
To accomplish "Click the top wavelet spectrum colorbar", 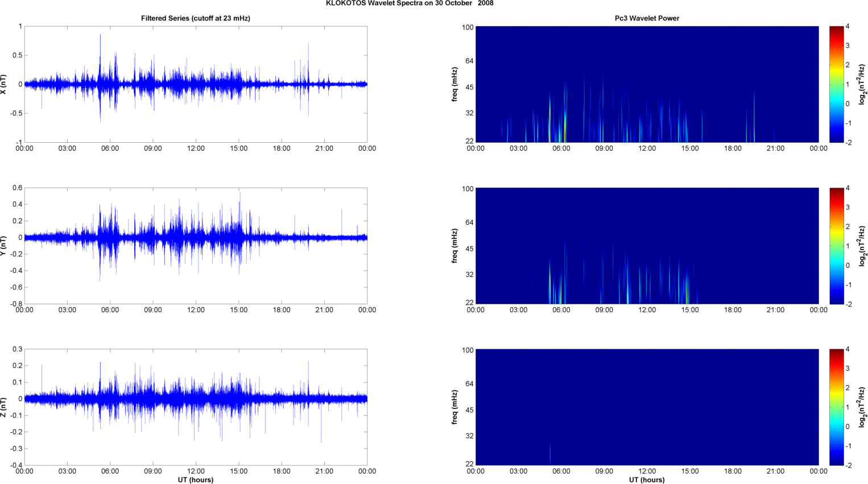I will coord(836,84).
